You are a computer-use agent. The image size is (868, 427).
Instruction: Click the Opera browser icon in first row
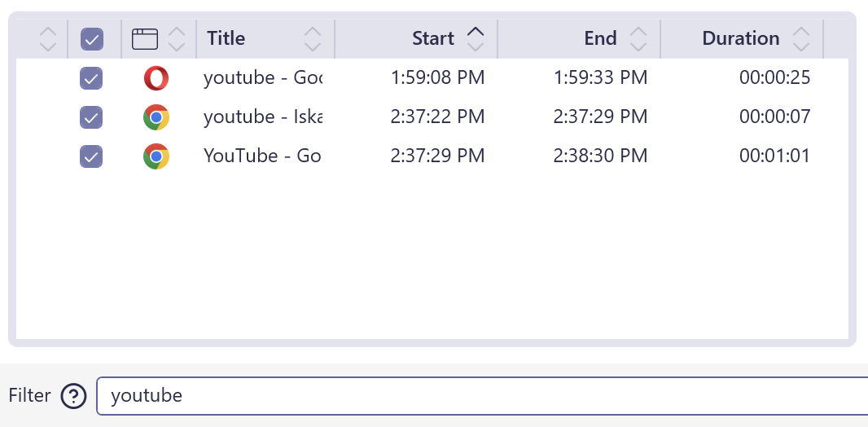[x=156, y=78]
